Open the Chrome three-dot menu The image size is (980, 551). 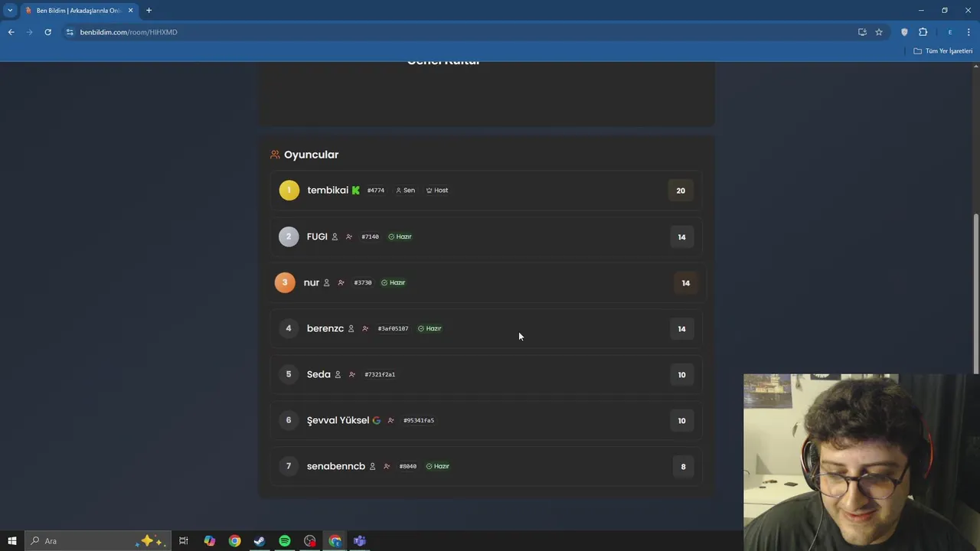969,32
